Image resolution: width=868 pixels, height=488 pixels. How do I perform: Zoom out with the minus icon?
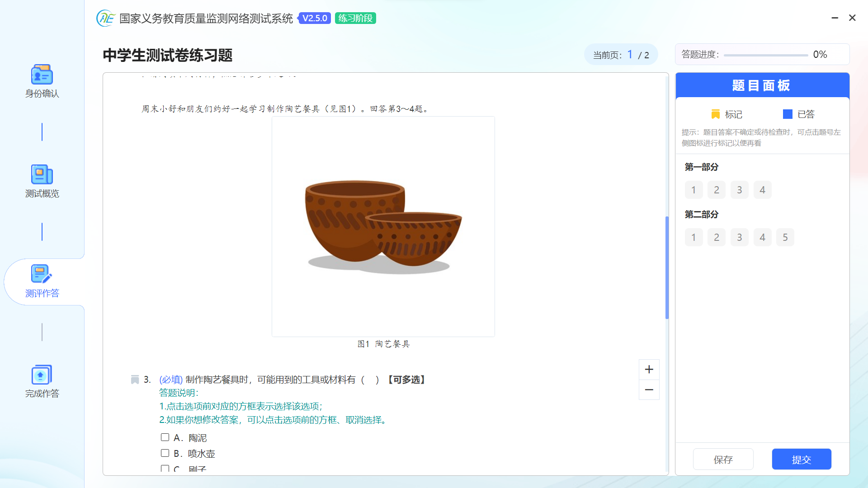[x=649, y=389]
